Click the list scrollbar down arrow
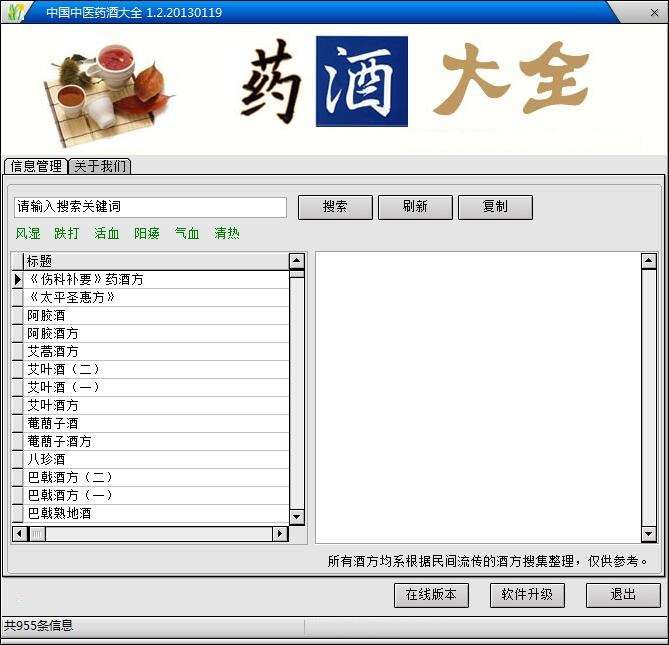Screen dimensions: 669x645 point(297,517)
